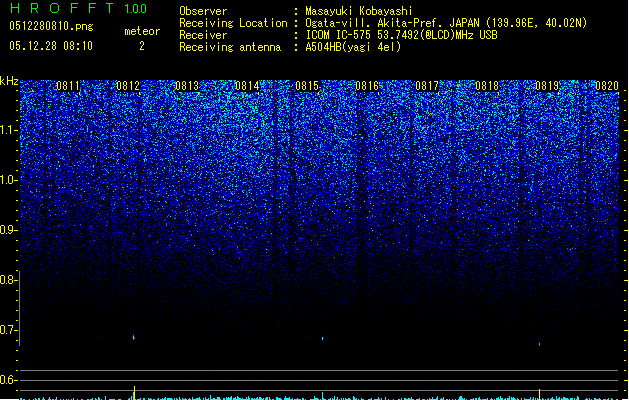This screenshot has width=629, height=400.
Task: Select the ICOM IC-575 receiver text
Action: [x=401, y=35]
